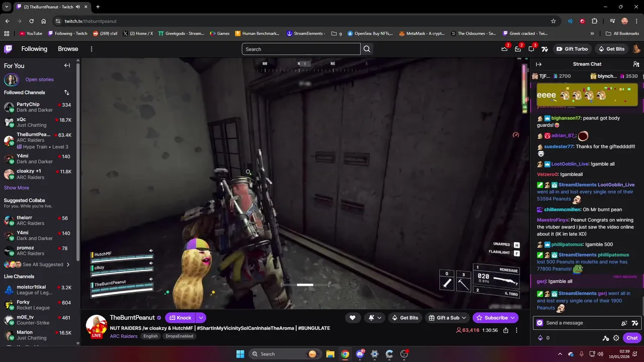The height and width of the screenshot is (362, 644).
Task: Click the search magnifier button
Action: click(x=367, y=49)
